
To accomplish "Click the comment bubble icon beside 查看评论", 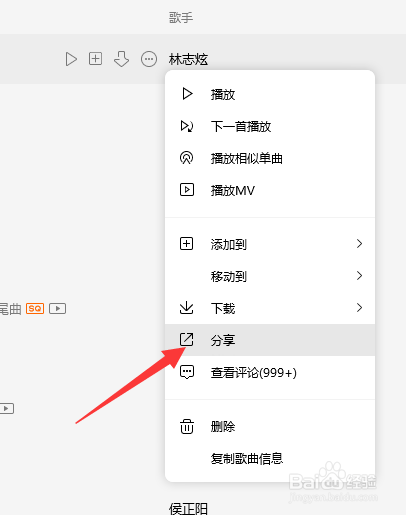I will pyautogui.click(x=187, y=372).
